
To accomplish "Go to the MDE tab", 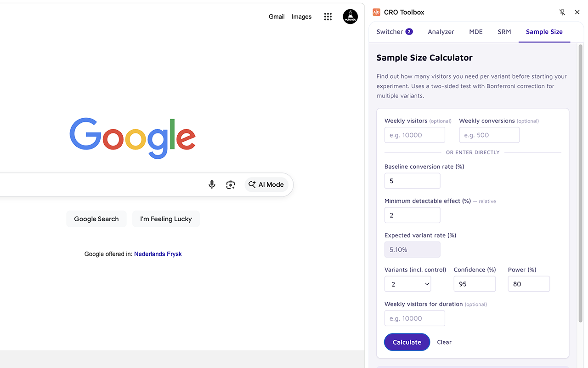I will pos(476,32).
